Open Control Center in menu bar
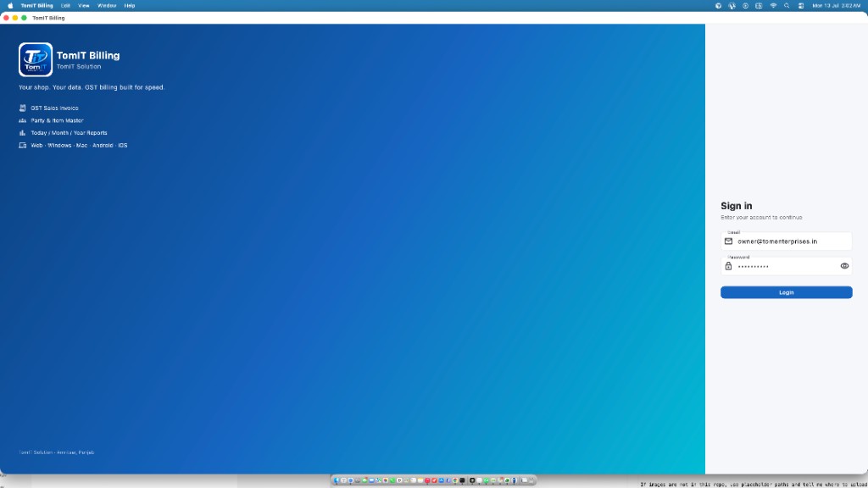Screen dimensions: 868x488 801,6
